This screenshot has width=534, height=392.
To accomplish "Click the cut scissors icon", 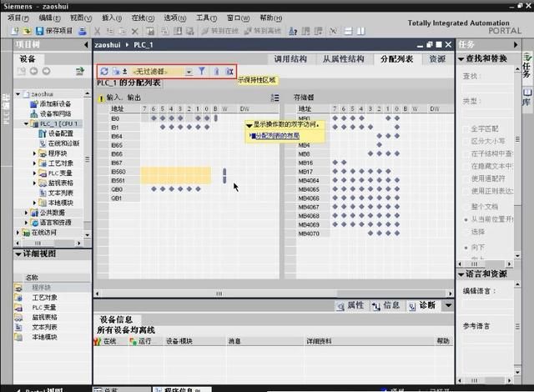I will tap(98, 32).
